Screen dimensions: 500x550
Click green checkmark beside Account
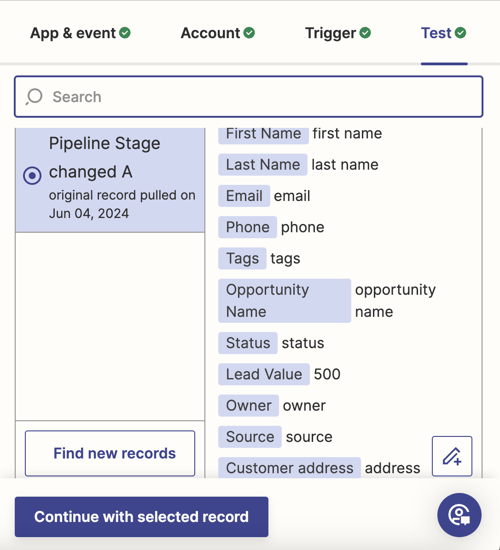[x=249, y=33]
